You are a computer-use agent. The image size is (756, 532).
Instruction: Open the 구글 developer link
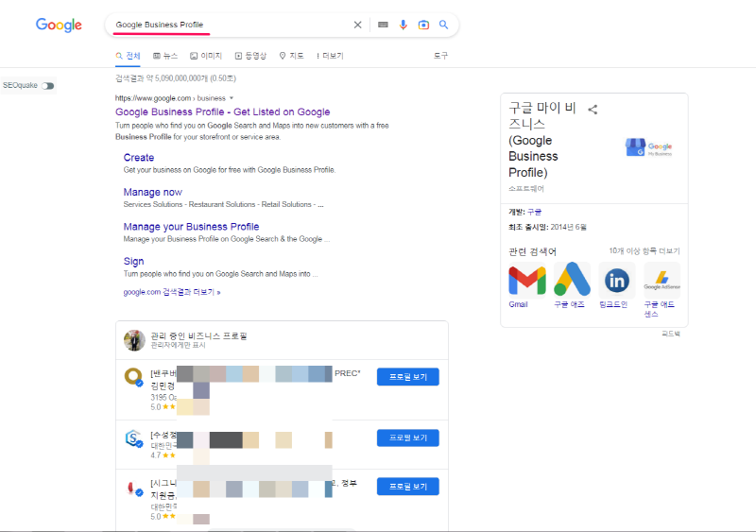534,213
